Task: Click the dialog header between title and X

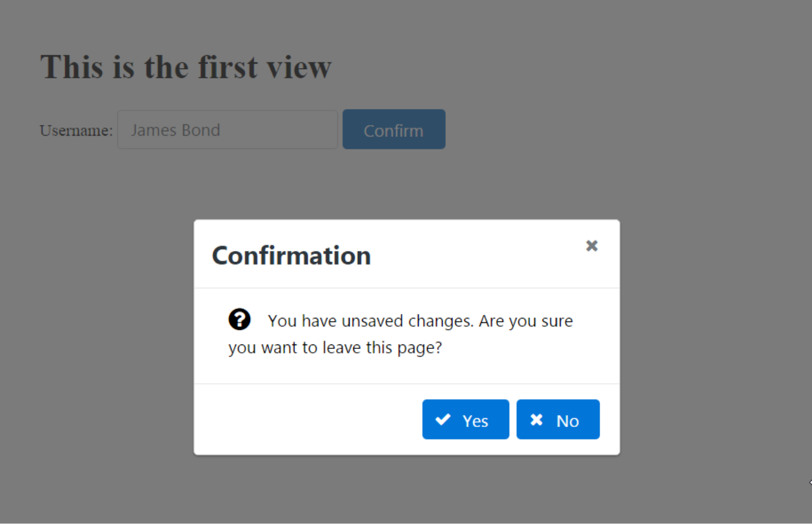Action: [476, 256]
